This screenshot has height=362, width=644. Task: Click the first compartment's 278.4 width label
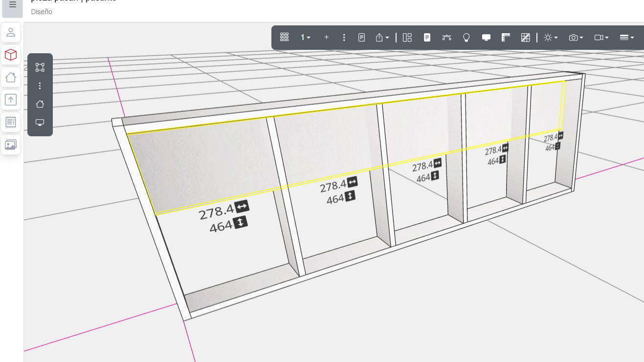click(x=224, y=211)
